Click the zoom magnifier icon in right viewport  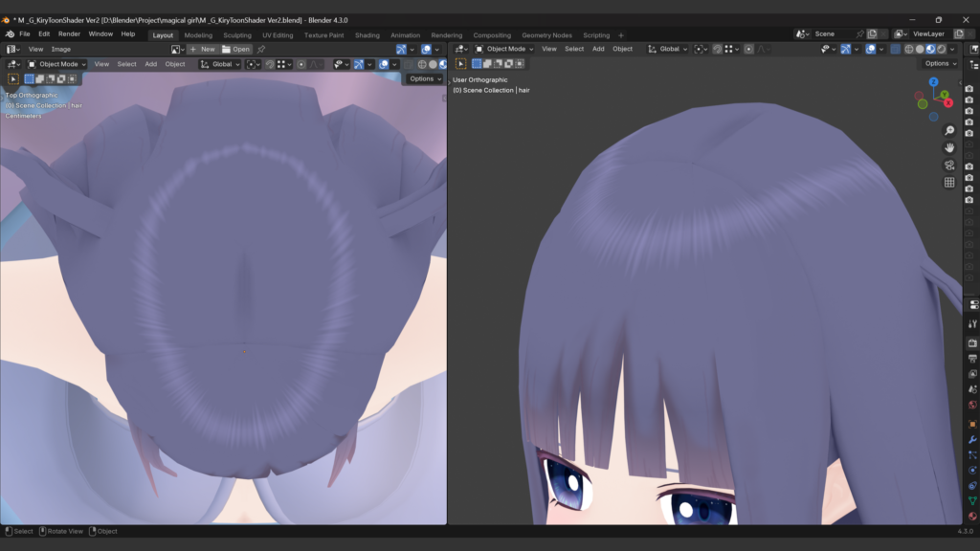[x=949, y=130]
